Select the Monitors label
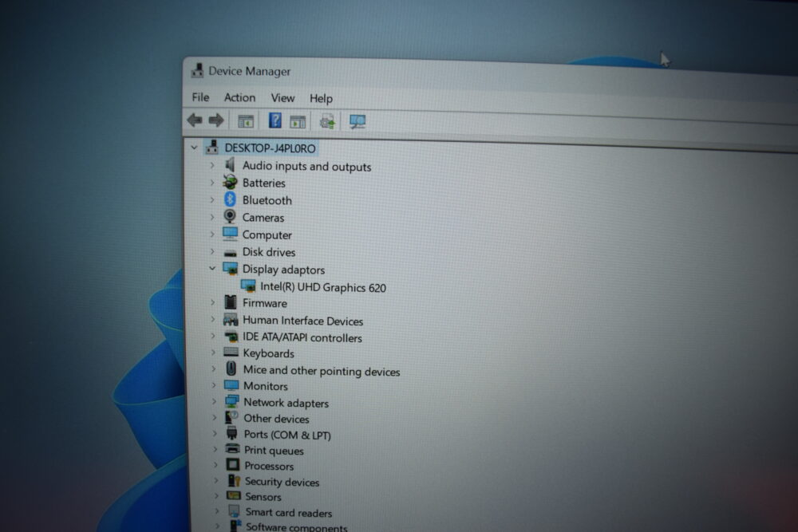Viewport: 798px width, 532px height. [265, 386]
